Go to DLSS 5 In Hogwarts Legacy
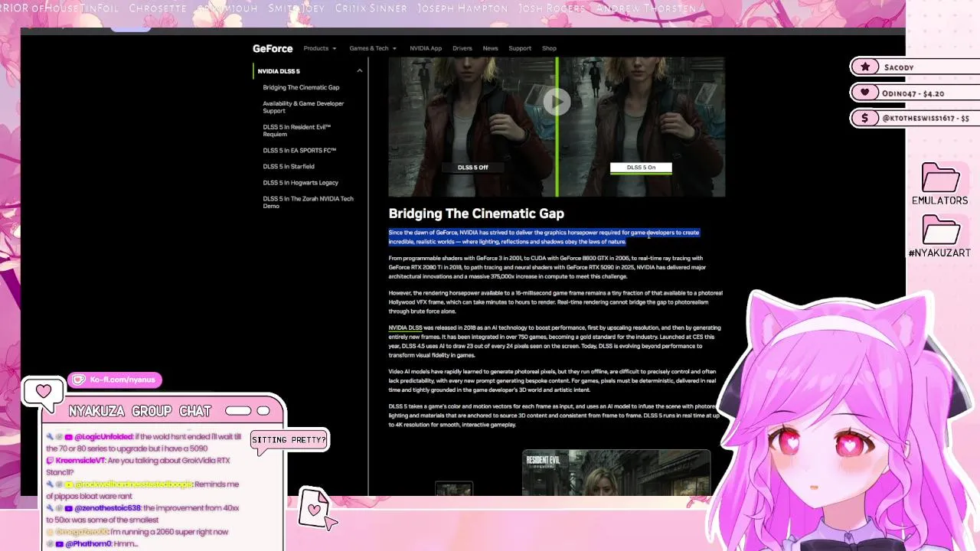The width and height of the screenshot is (980, 551). [300, 182]
